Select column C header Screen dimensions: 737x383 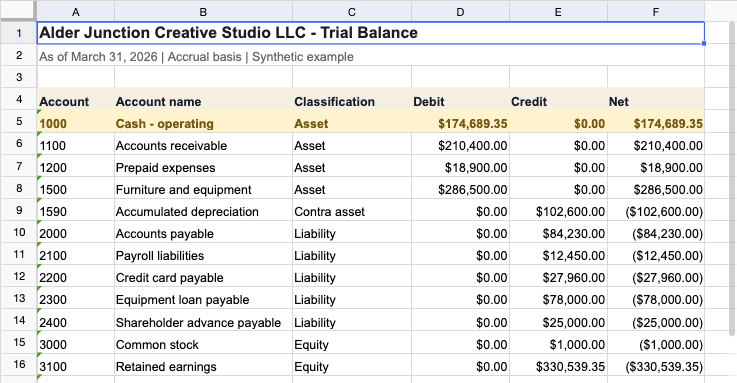click(x=352, y=12)
